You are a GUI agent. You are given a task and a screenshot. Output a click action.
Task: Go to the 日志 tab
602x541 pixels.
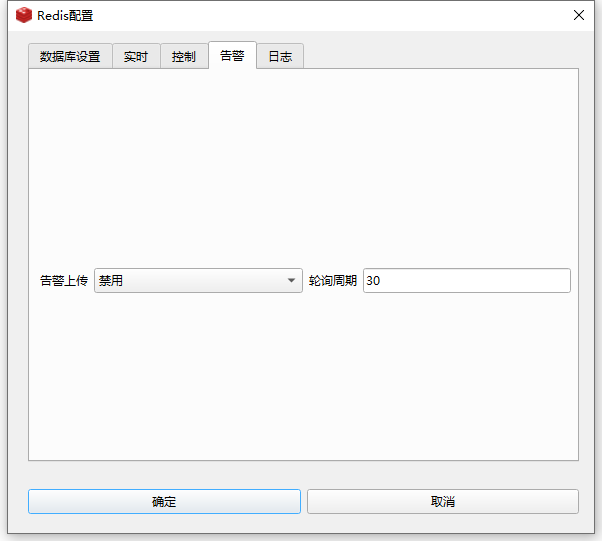click(x=280, y=56)
